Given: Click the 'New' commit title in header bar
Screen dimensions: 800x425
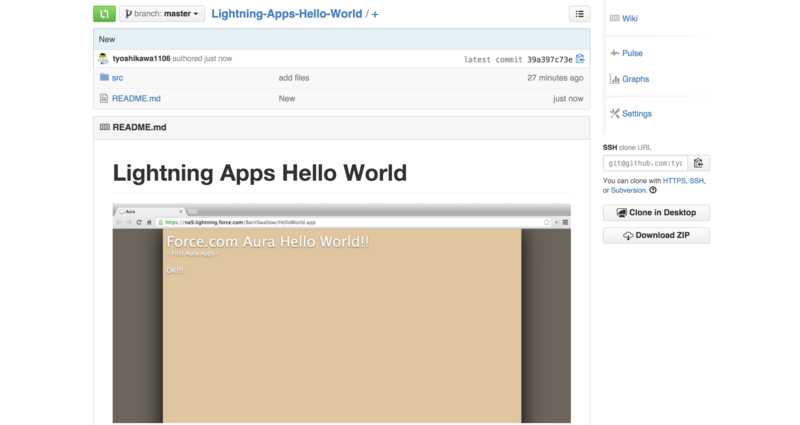Looking at the screenshot, I should coord(107,39).
